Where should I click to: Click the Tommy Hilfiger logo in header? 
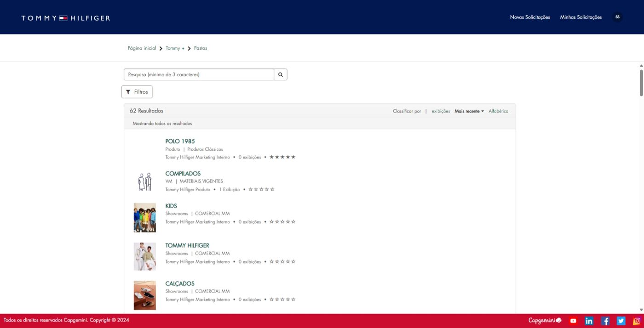click(x=66, y=18)
